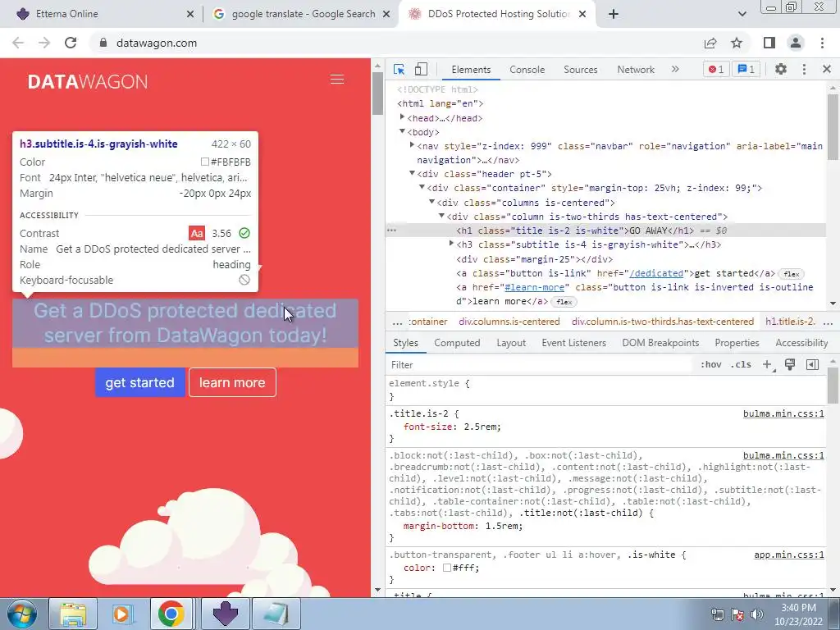The image size is (840, 630).
Task: Open the Windows Start menu
Action: point(21,614)
